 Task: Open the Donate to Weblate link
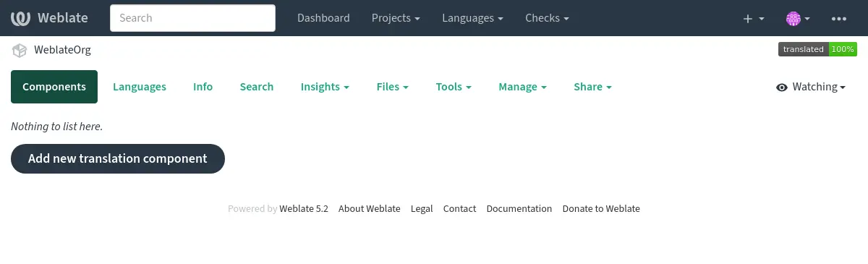601,208
